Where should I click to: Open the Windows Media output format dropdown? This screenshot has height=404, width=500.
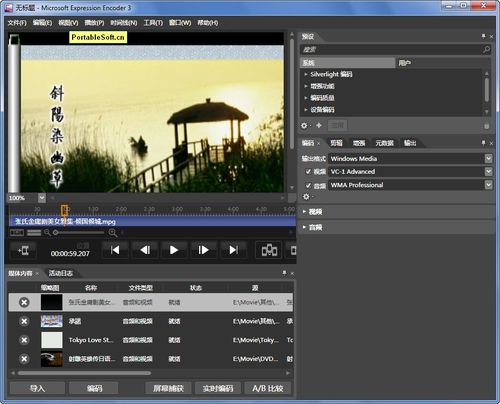pyautogui.click(x=488, y=158)
